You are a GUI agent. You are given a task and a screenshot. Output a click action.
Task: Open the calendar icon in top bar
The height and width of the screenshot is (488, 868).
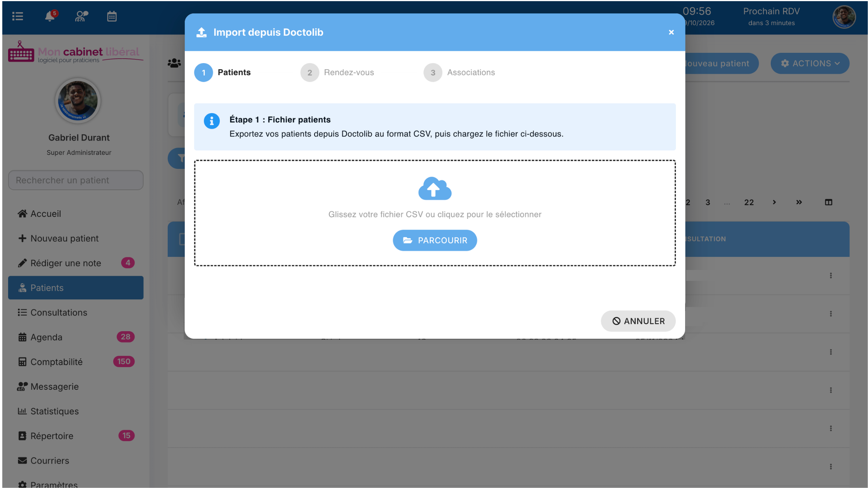pos(112,16)
